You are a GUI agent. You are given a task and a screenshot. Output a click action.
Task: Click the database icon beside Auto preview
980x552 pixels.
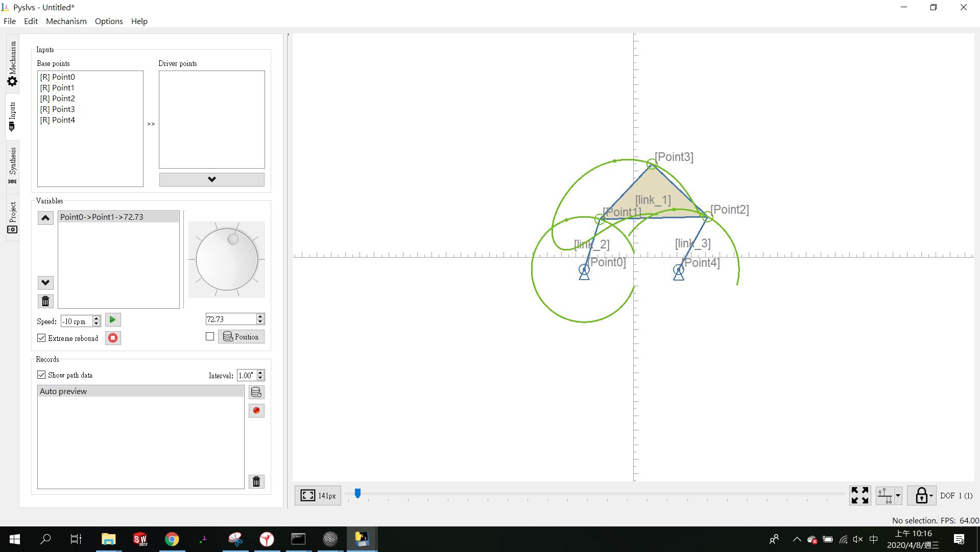pyautogui.click(x=256, y=393)
